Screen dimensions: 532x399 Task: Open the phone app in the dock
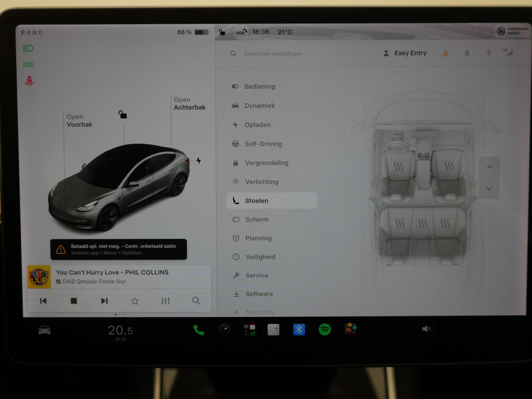[x=199, y=330]
